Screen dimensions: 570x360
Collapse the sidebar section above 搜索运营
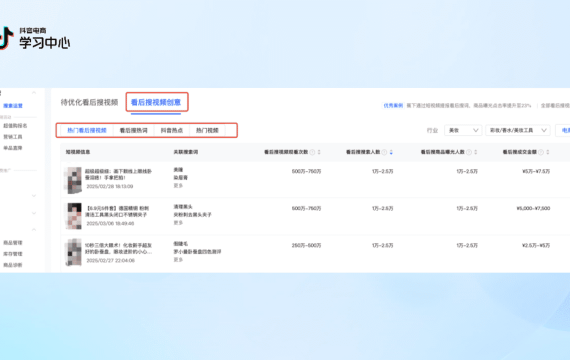[34, 93]
